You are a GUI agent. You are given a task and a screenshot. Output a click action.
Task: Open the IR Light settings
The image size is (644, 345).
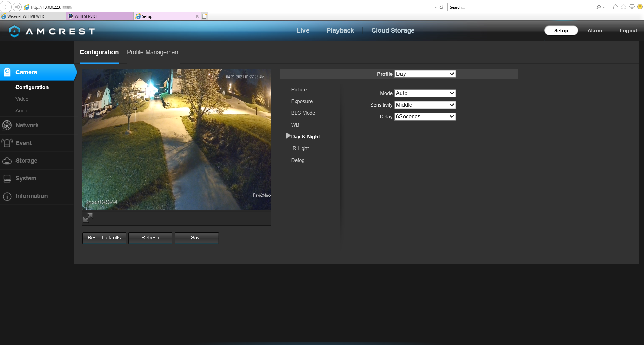300,148
